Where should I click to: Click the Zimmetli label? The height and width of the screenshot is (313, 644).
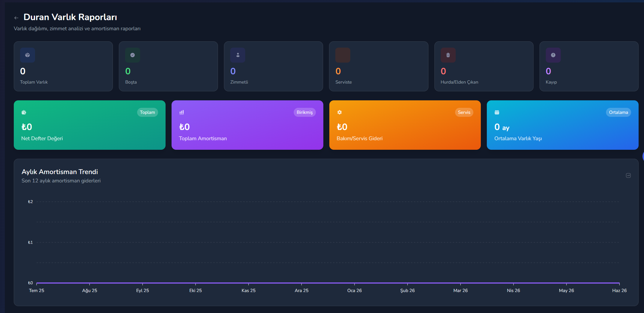coord(239,82)
